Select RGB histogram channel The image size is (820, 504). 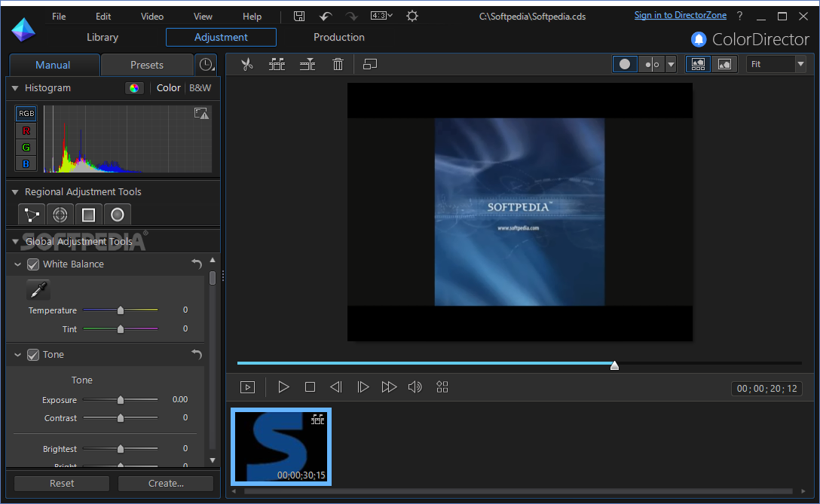[x=26, y=114]
